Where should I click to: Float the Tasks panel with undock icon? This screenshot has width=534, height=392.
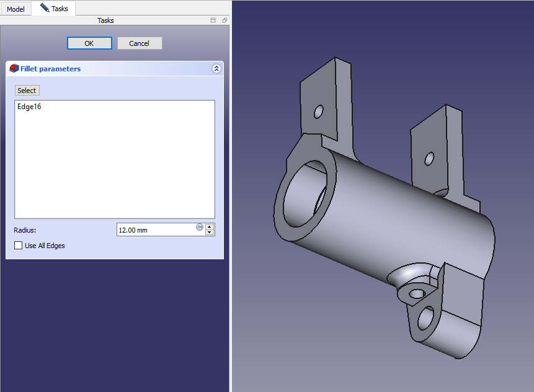pyautogui.click(x=224, y=20)
